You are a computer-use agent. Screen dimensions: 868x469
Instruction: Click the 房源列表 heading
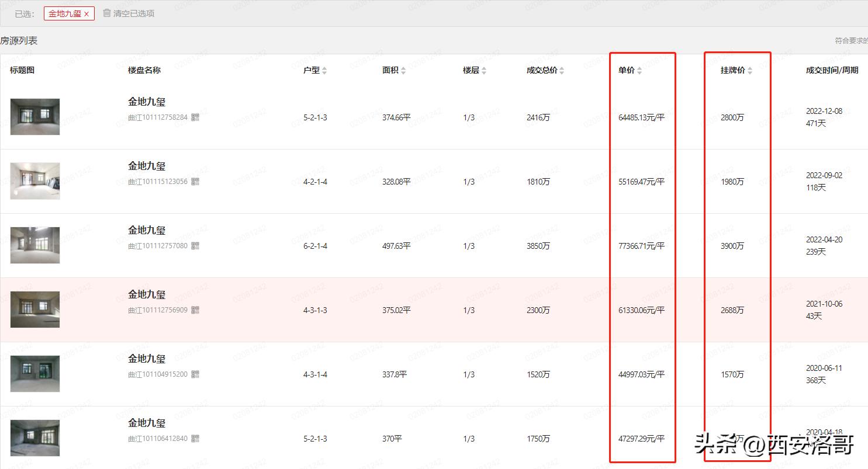(19, 41)
